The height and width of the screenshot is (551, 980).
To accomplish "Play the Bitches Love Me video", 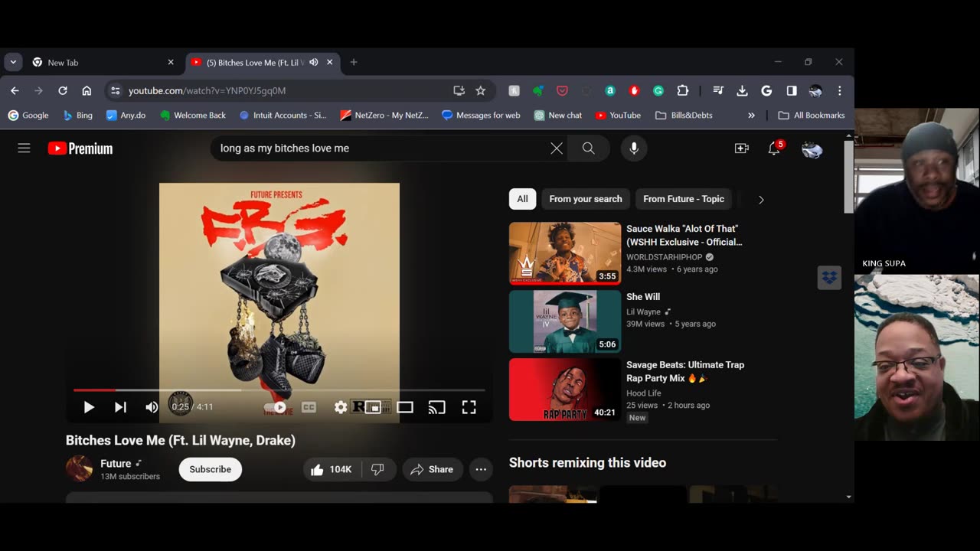I will click(89, 407).
